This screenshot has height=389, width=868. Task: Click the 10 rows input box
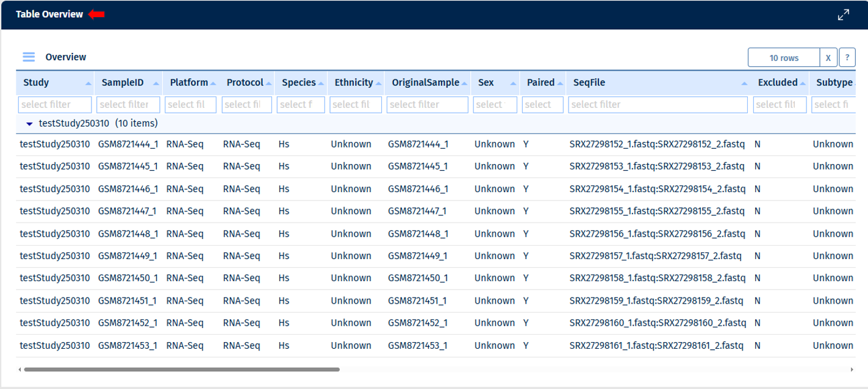pos(783,58)
